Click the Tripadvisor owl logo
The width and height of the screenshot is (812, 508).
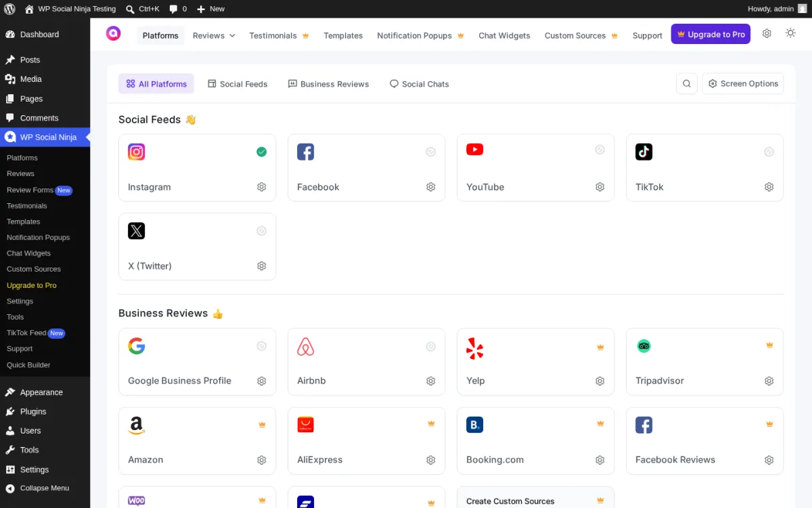(x=644, y=346)
